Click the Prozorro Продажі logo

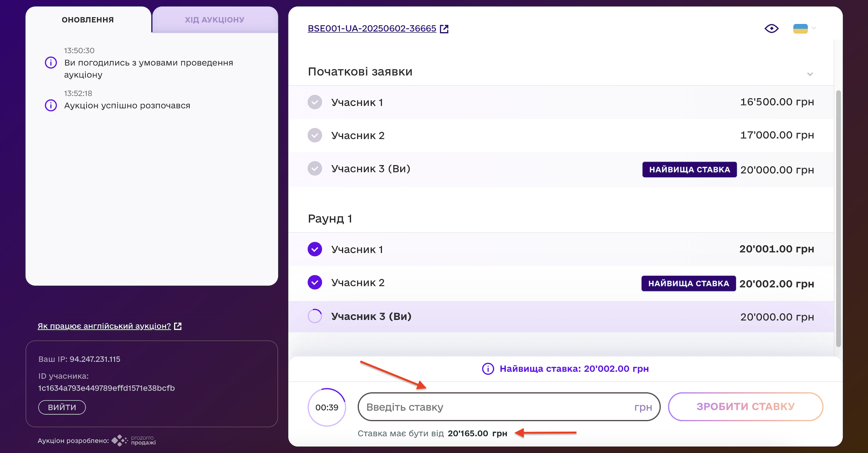(134, 441)
